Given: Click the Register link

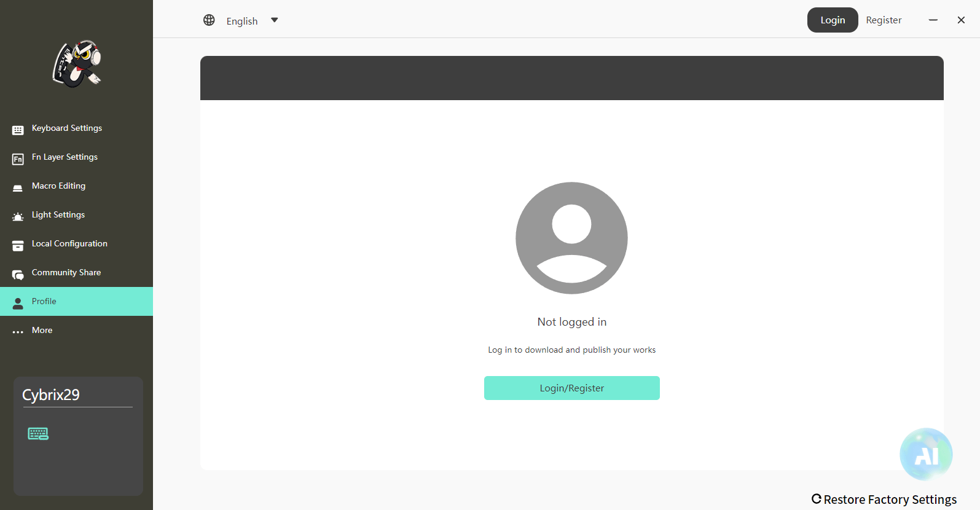Looking at the screenshot, I should (884, 20).
